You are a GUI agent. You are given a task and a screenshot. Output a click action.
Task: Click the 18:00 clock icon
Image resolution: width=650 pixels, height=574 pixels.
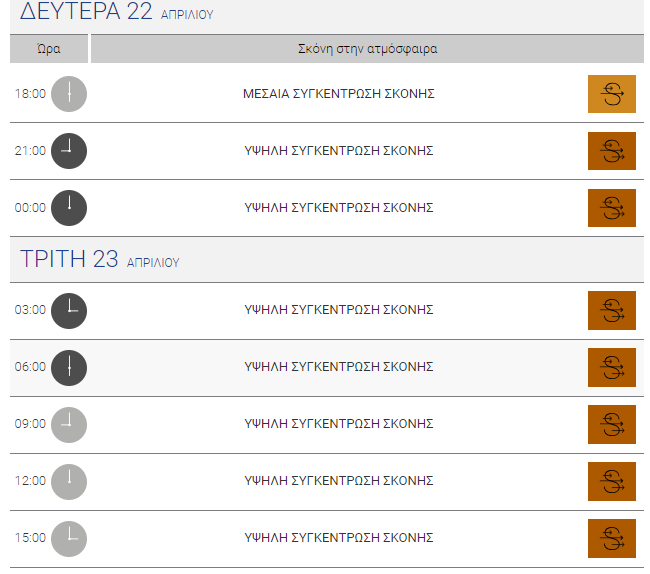pos(69,94)
